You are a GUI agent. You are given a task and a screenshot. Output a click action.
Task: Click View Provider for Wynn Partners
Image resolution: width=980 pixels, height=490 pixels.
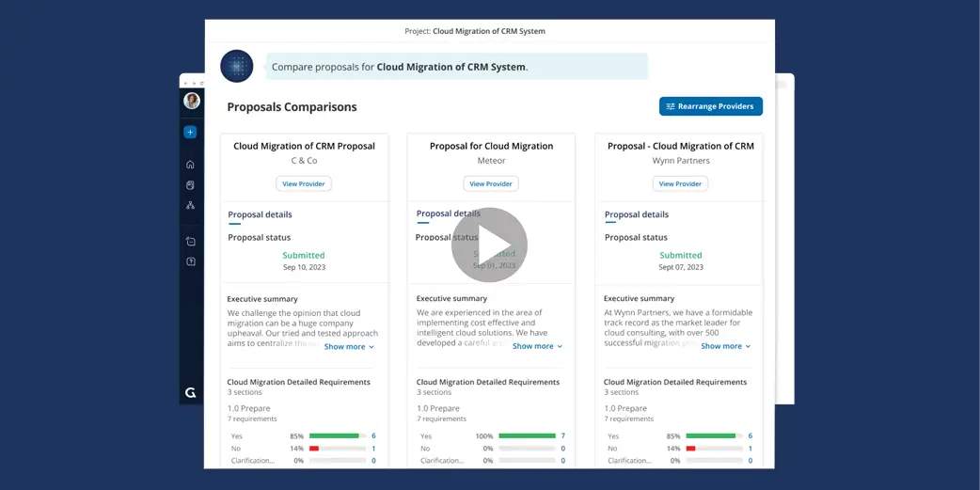[680, 184]
